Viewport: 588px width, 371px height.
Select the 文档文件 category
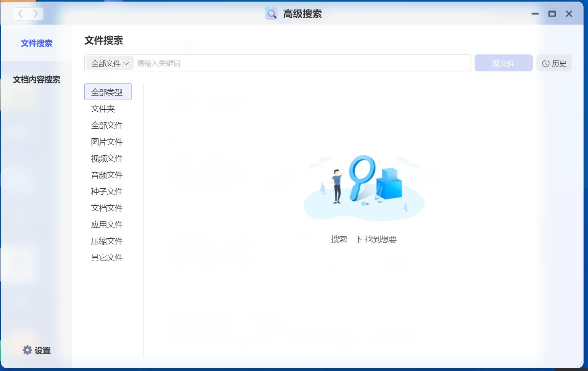click(x=107, y=208)
